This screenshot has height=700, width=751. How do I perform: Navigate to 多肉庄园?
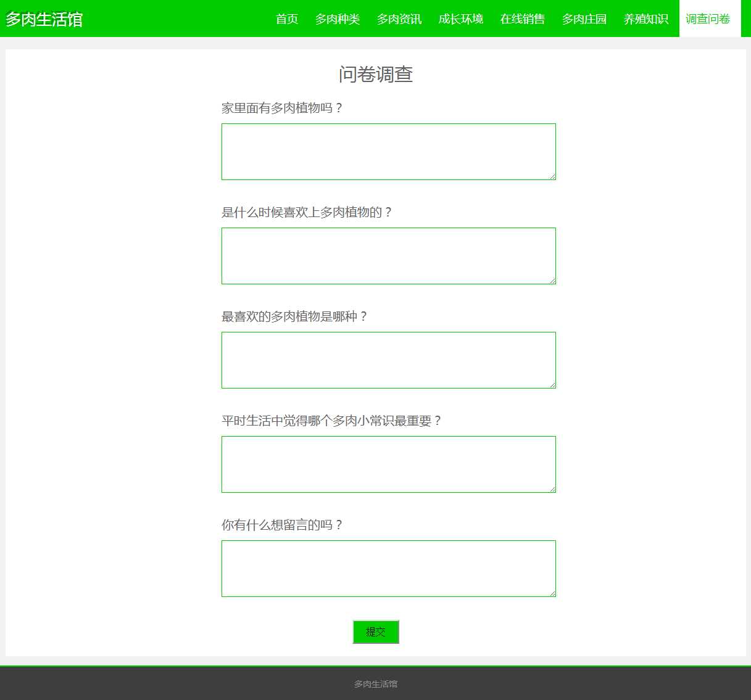point(584,19)
